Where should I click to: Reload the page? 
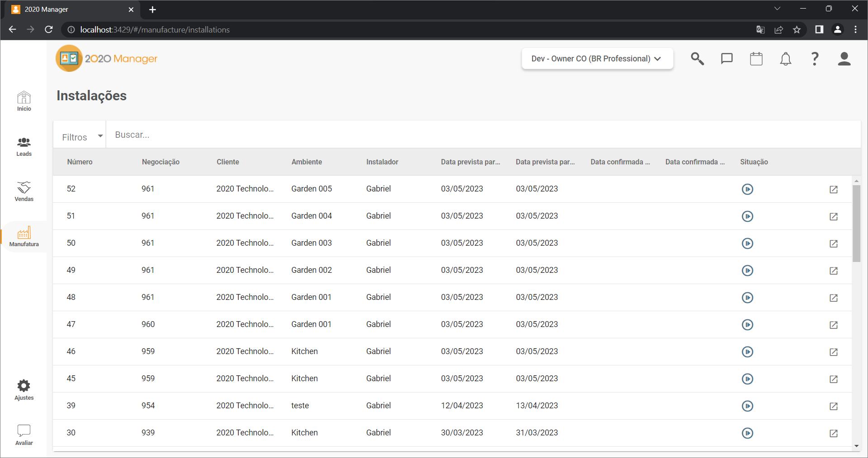coord(49,29)
